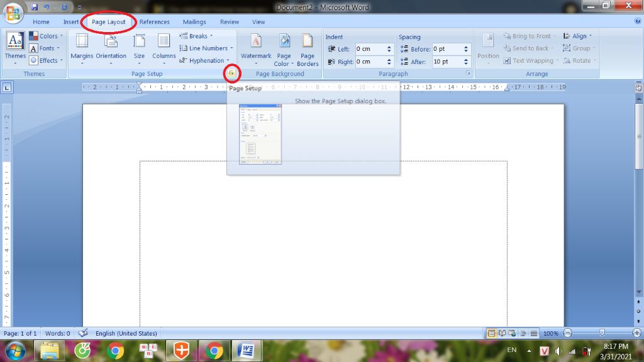Screen dimensions: 644x362
Task: Open the Rotate dropdown
Action: (579, 60)
